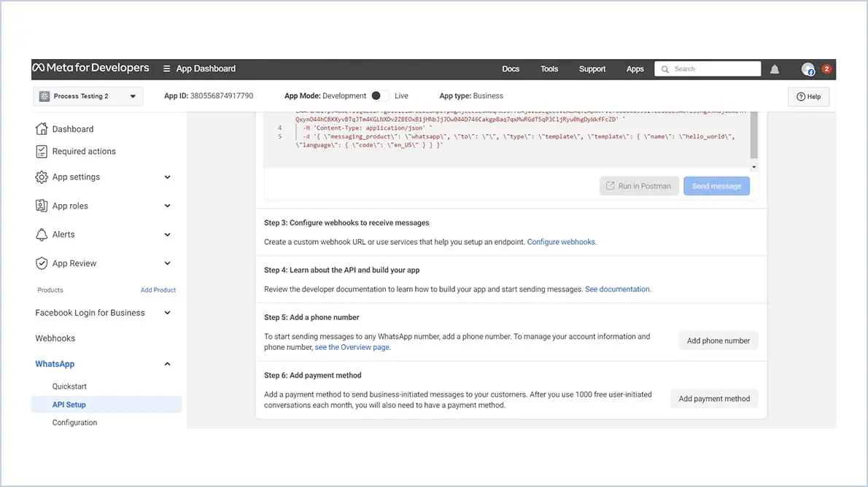Open the Process Testing 2 app selector dropdown
Screen dimensions: 868x487
[88, 96]
